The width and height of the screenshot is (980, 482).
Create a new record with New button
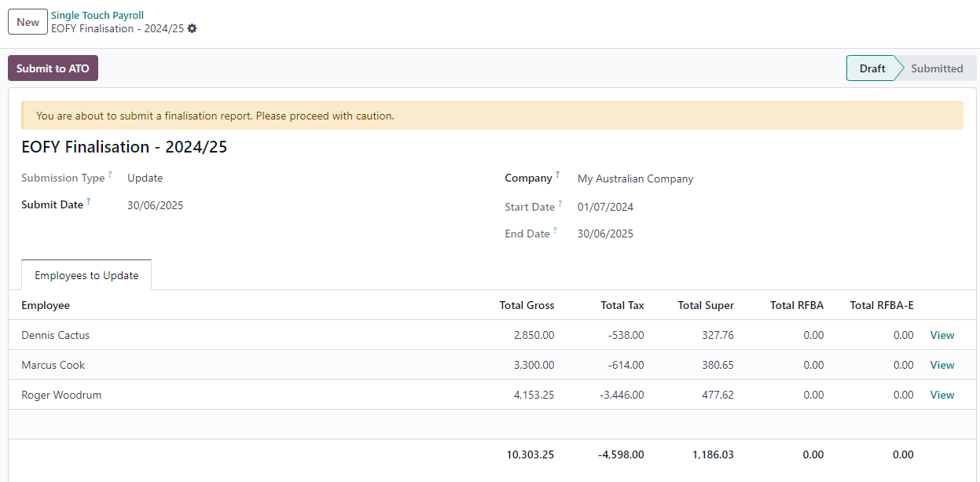(x=28, y=22)
